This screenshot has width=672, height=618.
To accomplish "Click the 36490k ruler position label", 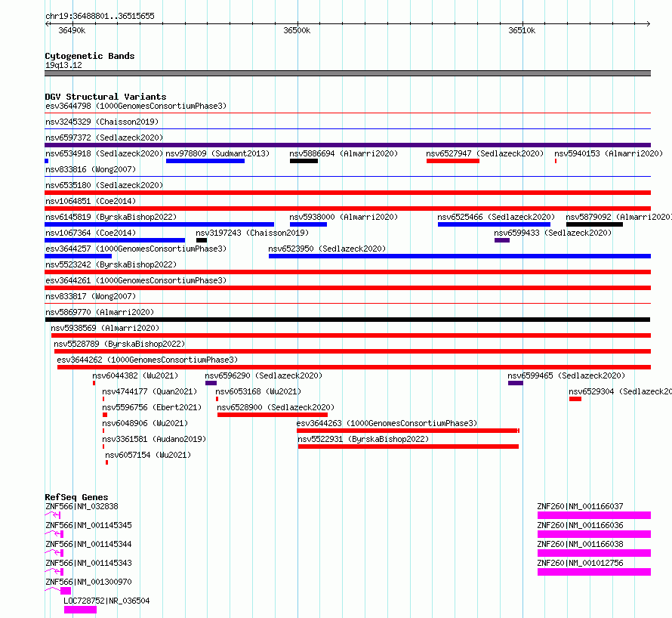I will point(72,30).
